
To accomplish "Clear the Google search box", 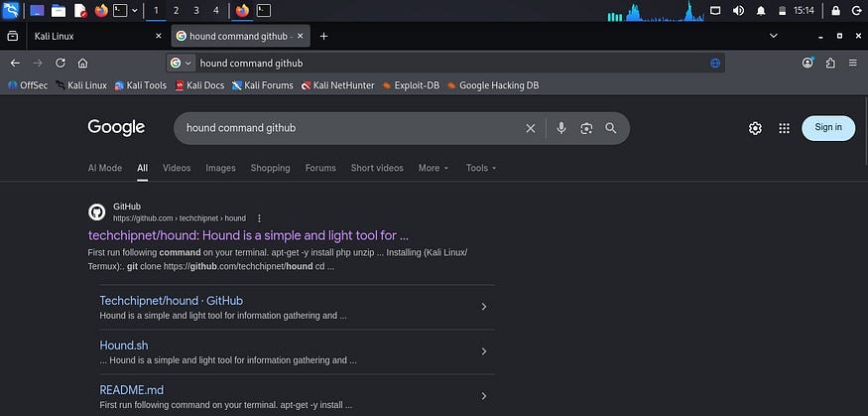I will [x=531, y=128].
